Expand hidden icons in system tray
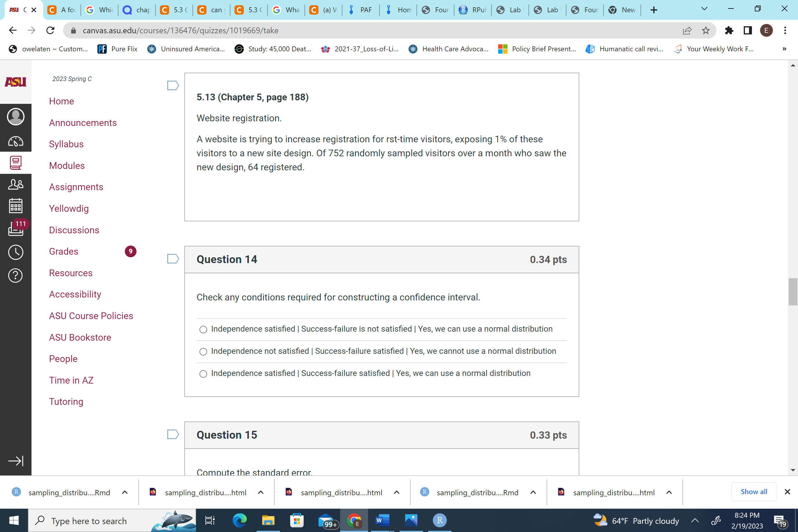The height and width of the screenshot is (532, 798). click(695, 520)
